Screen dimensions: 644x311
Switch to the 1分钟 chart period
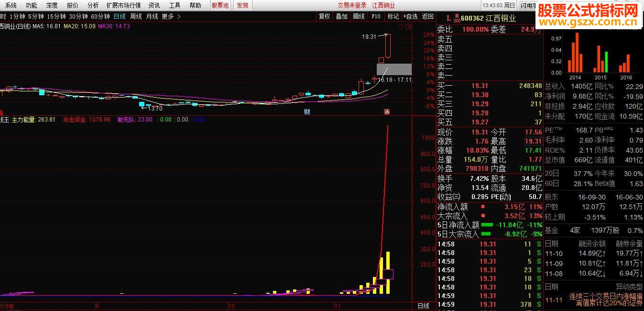click(x=17, y=16)
